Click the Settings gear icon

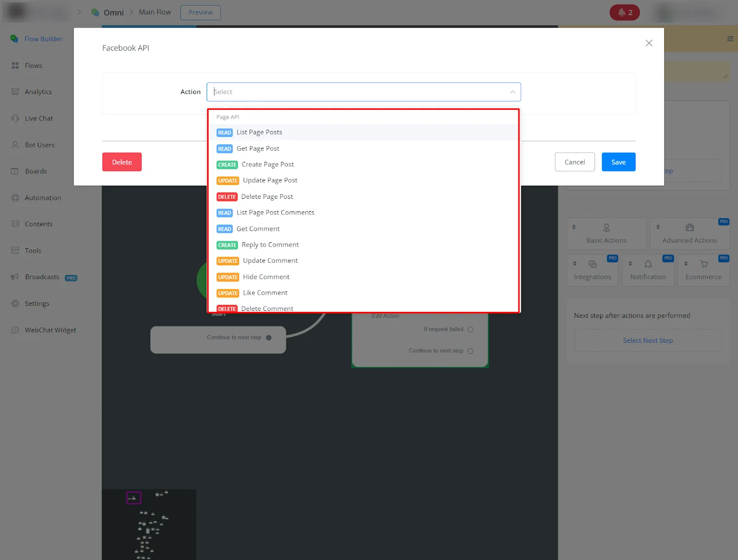point(15,304)
